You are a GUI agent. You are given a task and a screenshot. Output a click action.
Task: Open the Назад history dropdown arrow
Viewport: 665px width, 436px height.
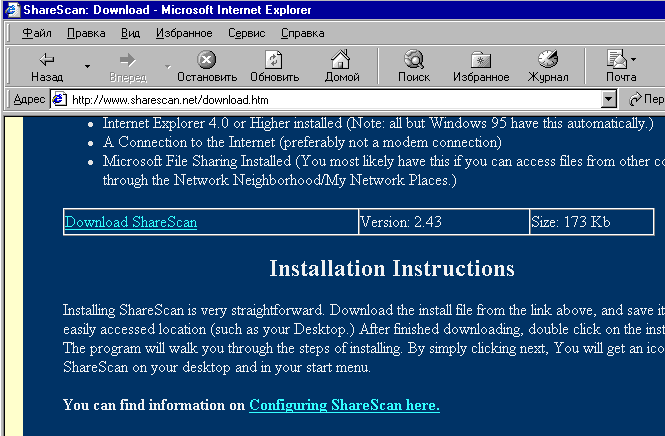click(x=87, y=66)
